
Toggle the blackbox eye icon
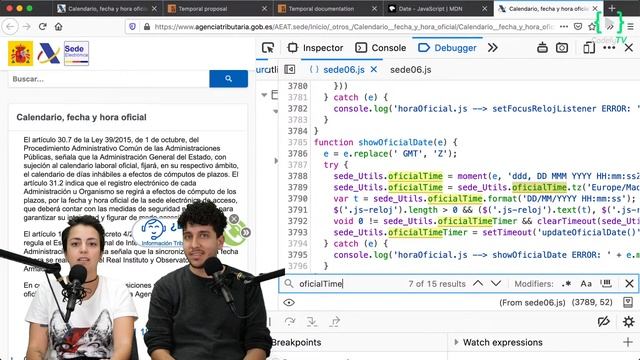(289, 302)
